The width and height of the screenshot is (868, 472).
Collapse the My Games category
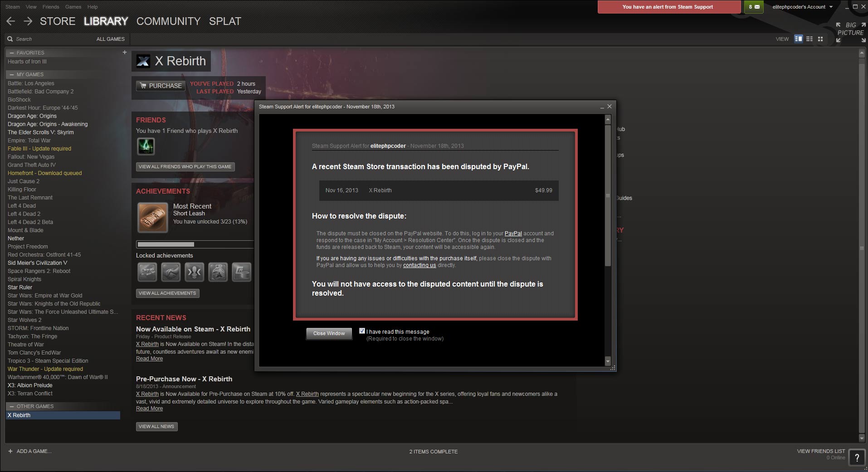click(x=12, y=74)
